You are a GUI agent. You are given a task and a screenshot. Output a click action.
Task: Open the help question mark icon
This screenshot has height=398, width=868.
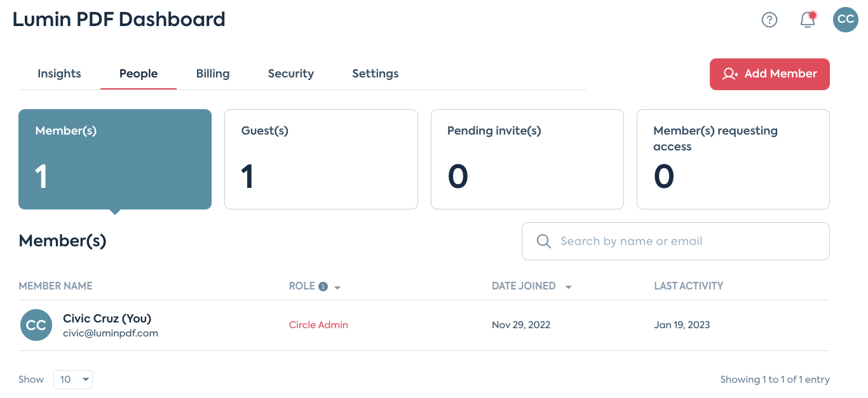coord(770,20)
